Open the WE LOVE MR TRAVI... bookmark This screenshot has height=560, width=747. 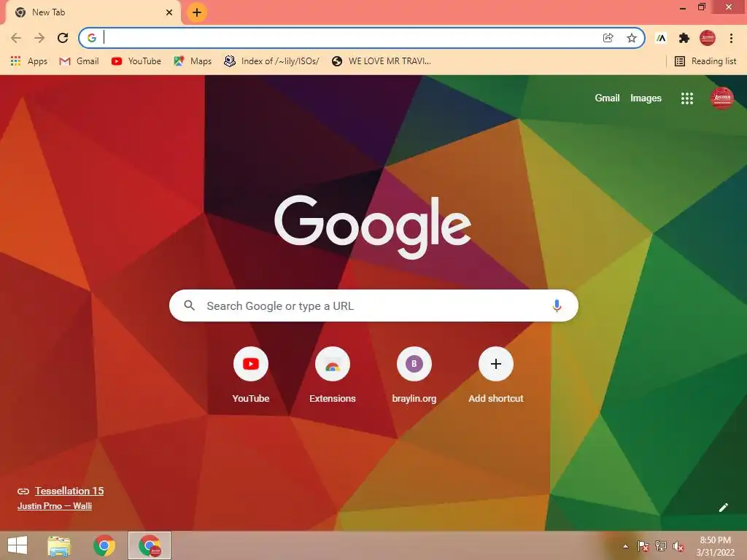[x=381, y=61]
